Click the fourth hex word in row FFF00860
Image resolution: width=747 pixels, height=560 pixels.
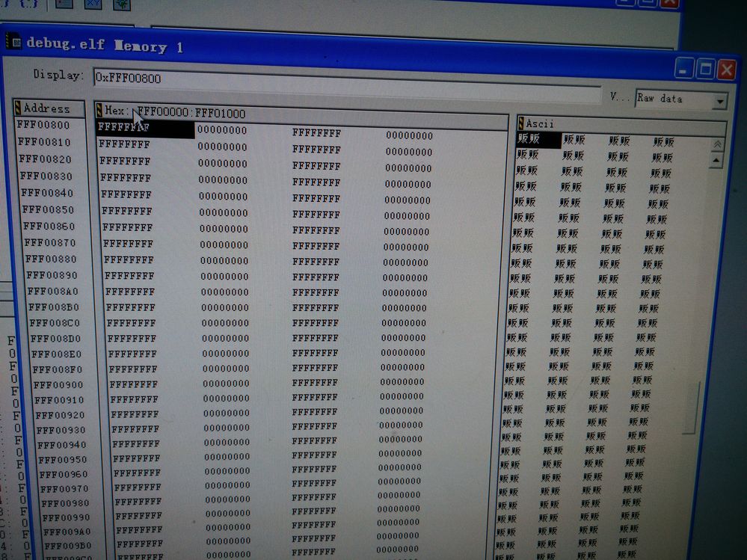406,232
